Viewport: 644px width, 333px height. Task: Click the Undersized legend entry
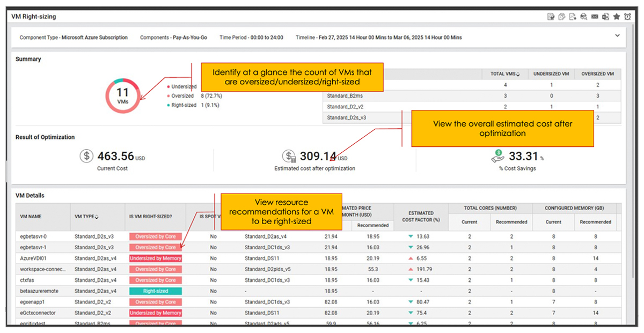(184, 86)
